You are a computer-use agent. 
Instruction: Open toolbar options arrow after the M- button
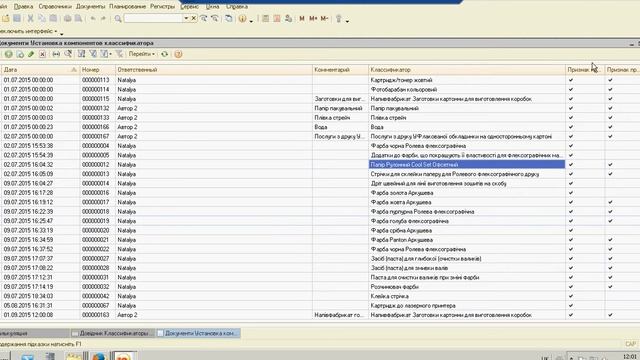(x=347, y=20)
